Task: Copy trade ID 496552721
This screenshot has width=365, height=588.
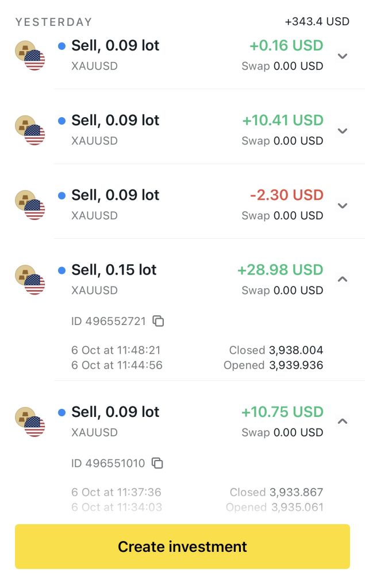Action: pos(159,321)
